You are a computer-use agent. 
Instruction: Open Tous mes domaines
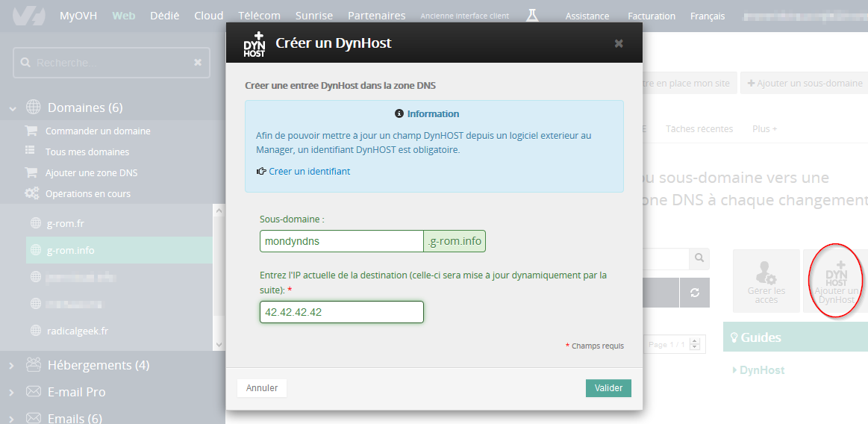coord(87,152)
